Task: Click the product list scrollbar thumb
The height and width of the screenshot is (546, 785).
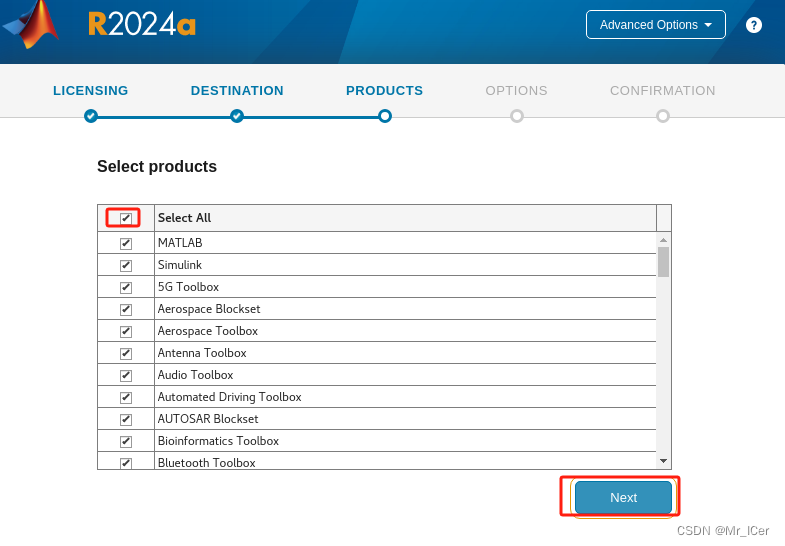Action: [663, 262]
